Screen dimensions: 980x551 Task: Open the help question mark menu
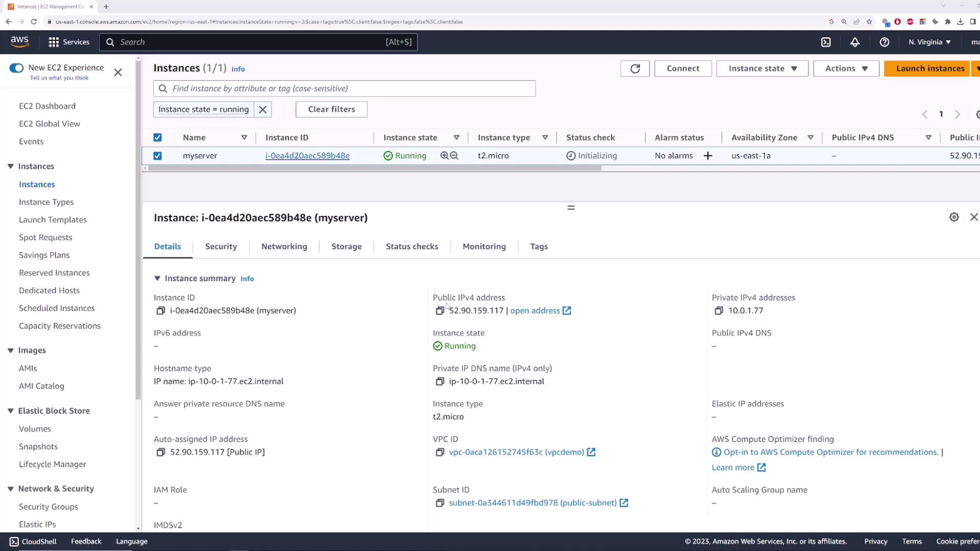click(x=885, y=42)
